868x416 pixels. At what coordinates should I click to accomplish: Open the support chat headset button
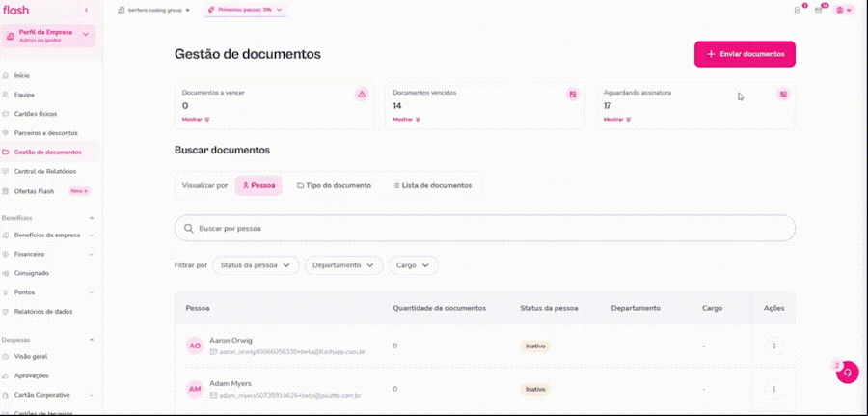click(847, 373)
